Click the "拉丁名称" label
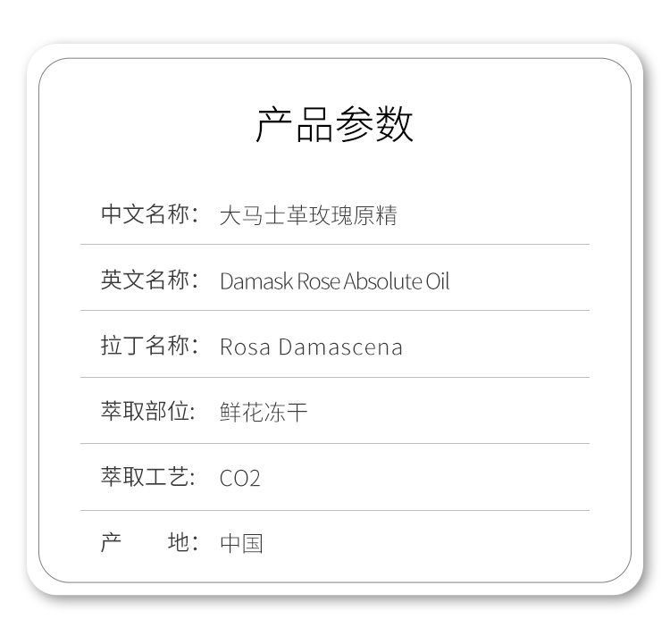The image size is (670, 644). click(146, 347)
